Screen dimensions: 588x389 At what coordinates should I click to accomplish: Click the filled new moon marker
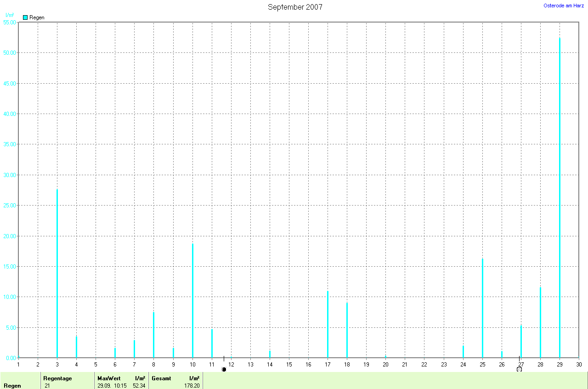224,369
